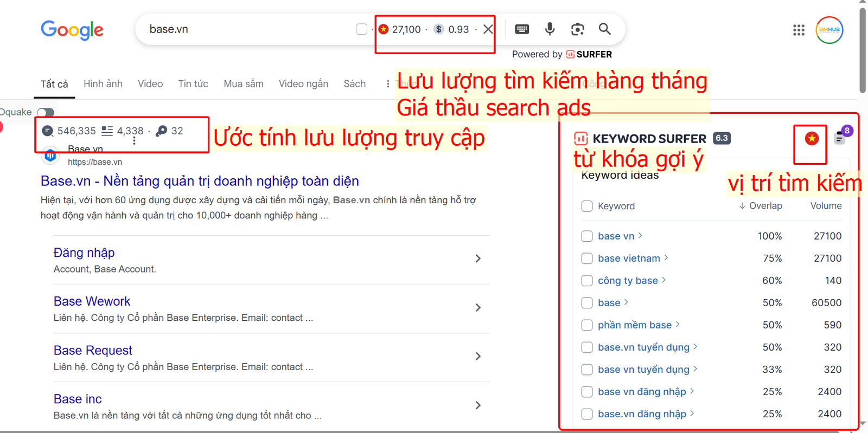Start voice search with microphone icon

coord(550,29)
